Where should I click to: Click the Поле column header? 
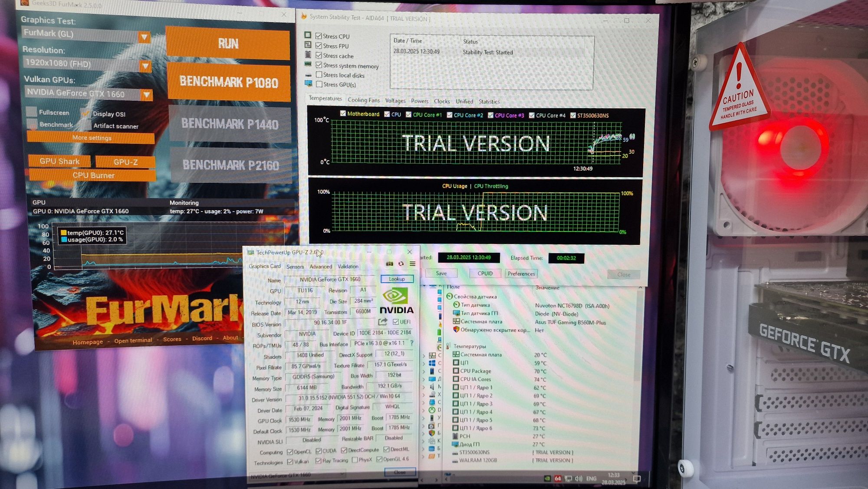coord(453,287)
